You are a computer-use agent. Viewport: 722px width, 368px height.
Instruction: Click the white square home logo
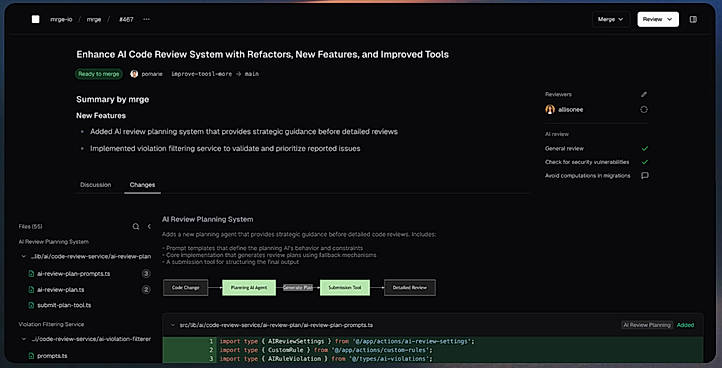35,19
